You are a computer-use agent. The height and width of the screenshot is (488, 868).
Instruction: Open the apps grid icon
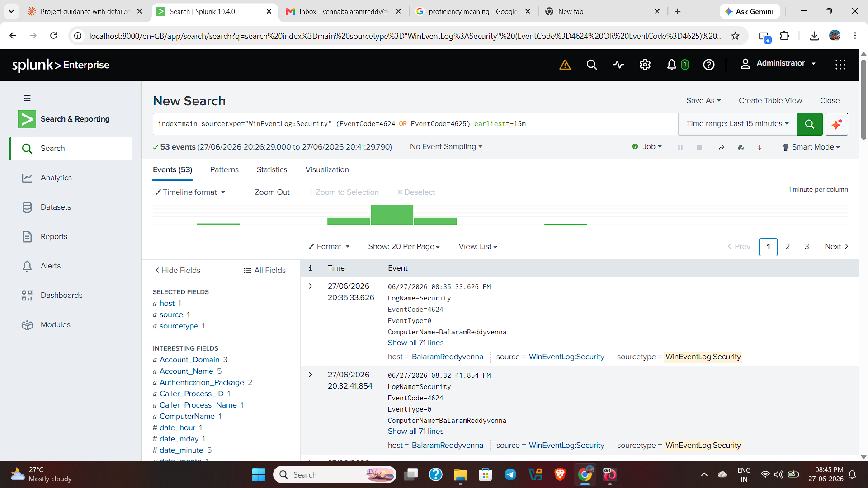tap(840, 65)
